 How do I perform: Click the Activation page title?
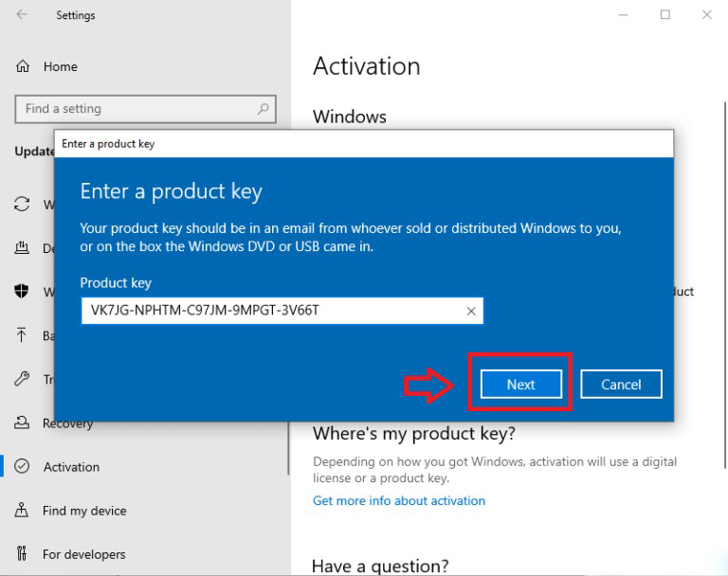[367, 66]
